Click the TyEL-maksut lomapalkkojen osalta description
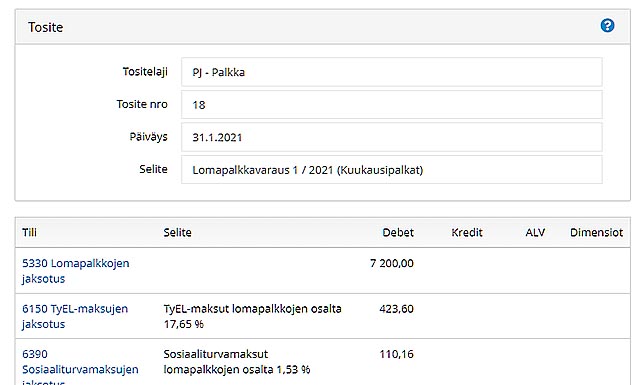The image size is (640, 385). click(x=252, y=316)
